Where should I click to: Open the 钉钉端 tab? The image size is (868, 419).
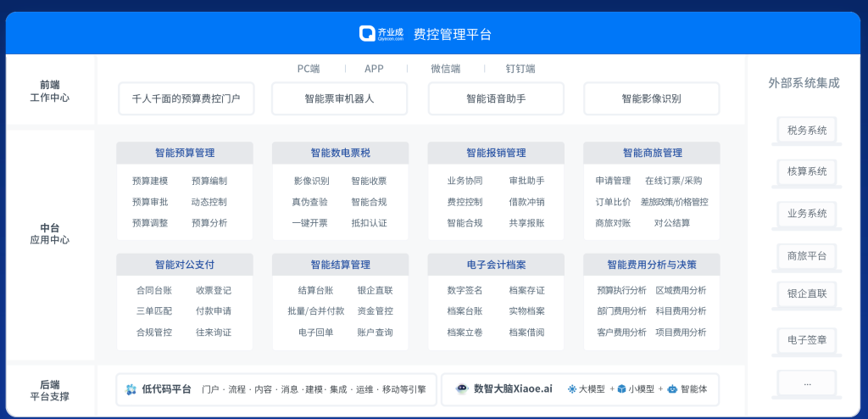pos(520,69)
